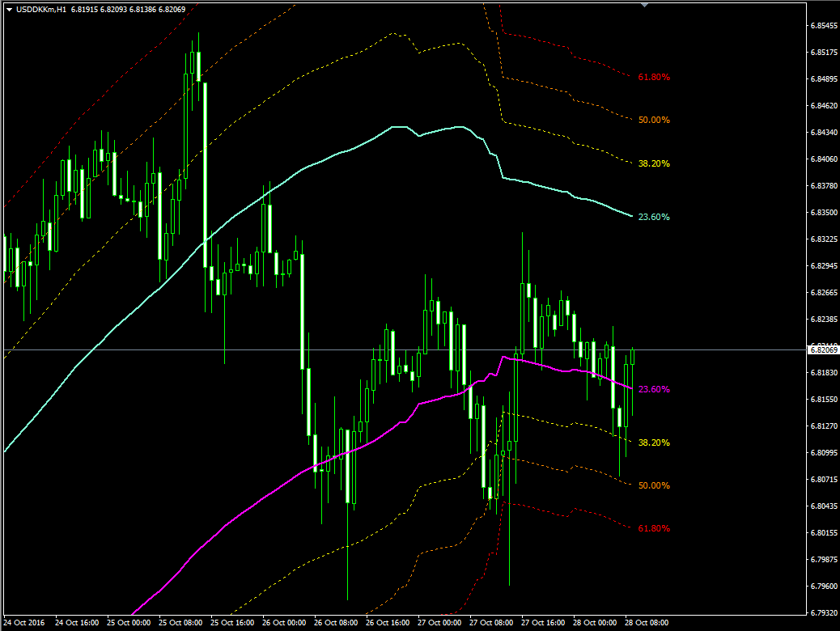Click the 27 Oct 16:00 time label

[x=543, y=622]
